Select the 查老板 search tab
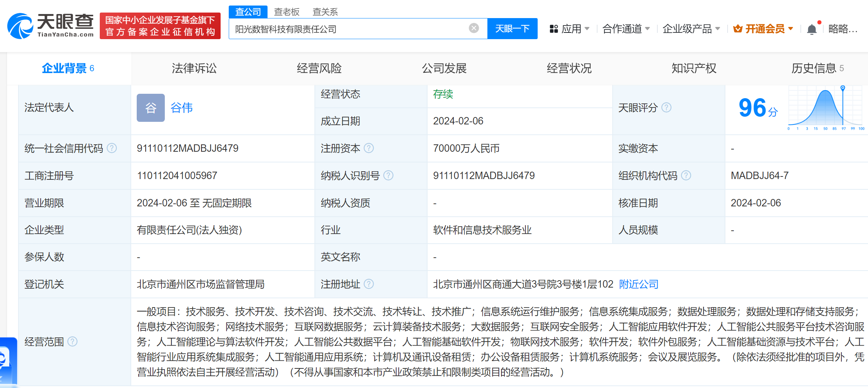 click(x=286, y=12)
